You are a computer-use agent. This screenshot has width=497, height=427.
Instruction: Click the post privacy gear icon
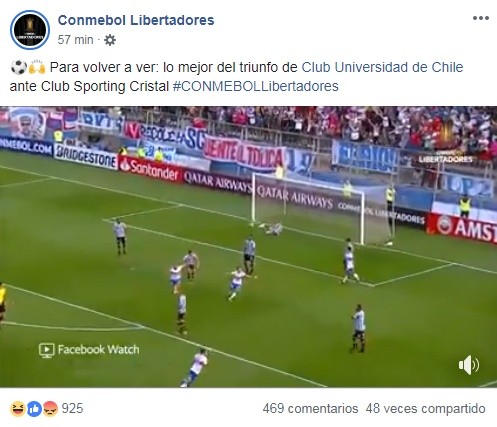click(110, 40)
